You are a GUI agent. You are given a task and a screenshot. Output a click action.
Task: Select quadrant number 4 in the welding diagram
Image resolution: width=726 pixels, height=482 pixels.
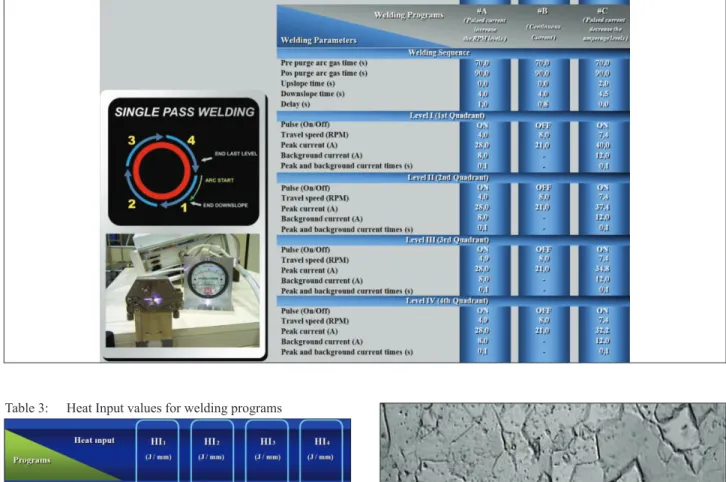(191, 140)
